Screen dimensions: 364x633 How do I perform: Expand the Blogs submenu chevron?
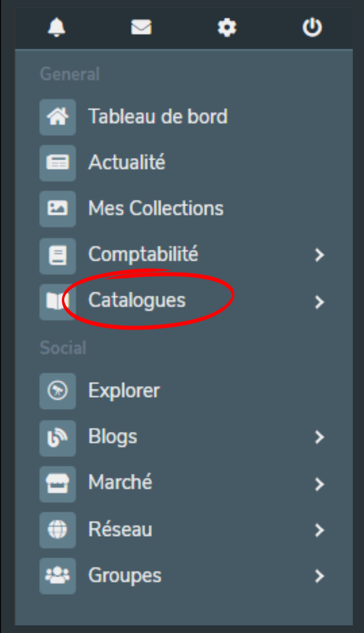click(x=319, y=437)
